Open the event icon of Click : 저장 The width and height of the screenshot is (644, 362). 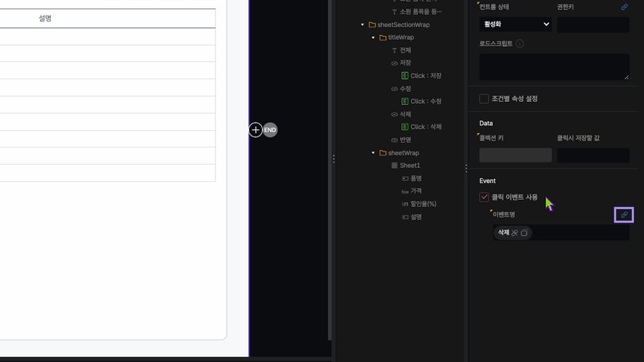(x=405, y=76)
